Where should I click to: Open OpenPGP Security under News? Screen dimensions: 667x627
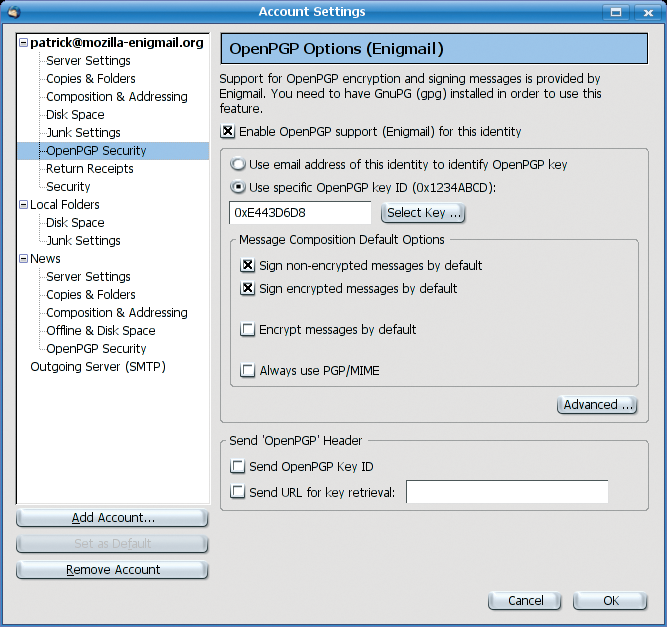pyautogui.click(x=96, y=349)
